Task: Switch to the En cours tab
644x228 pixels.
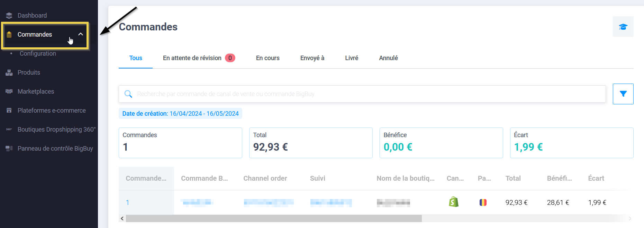Action: pyautogui.click(x=267, y=58)
